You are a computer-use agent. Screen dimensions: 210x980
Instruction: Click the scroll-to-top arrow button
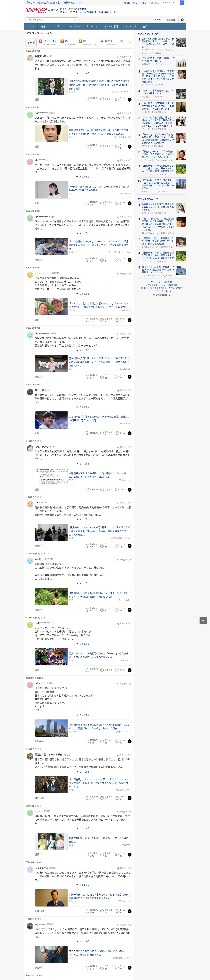(203, 621)
